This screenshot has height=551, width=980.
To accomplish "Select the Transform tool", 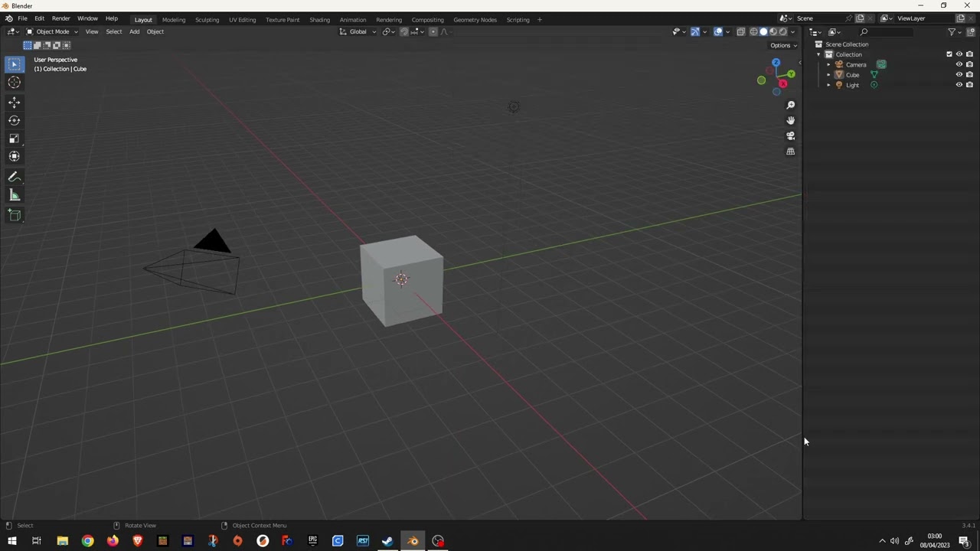I will tap(14, 156).
